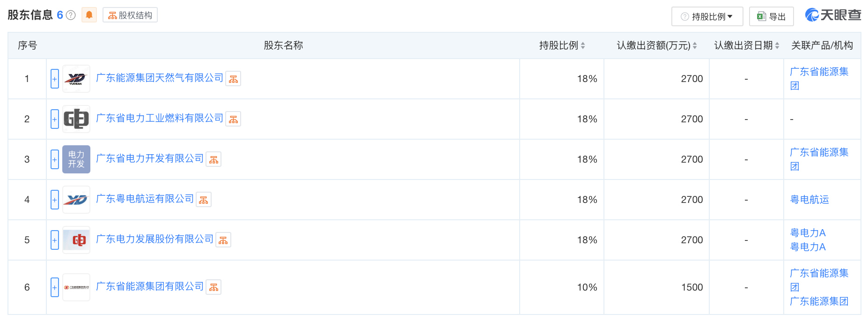Viewport: 868px width, 329px height.
Task: Expand row 3 with the plus button
Action: click(x=55, y=159)
